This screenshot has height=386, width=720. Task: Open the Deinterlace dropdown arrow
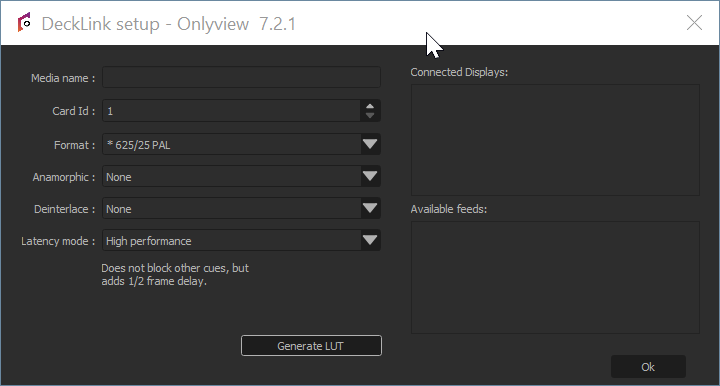[370, 208]
